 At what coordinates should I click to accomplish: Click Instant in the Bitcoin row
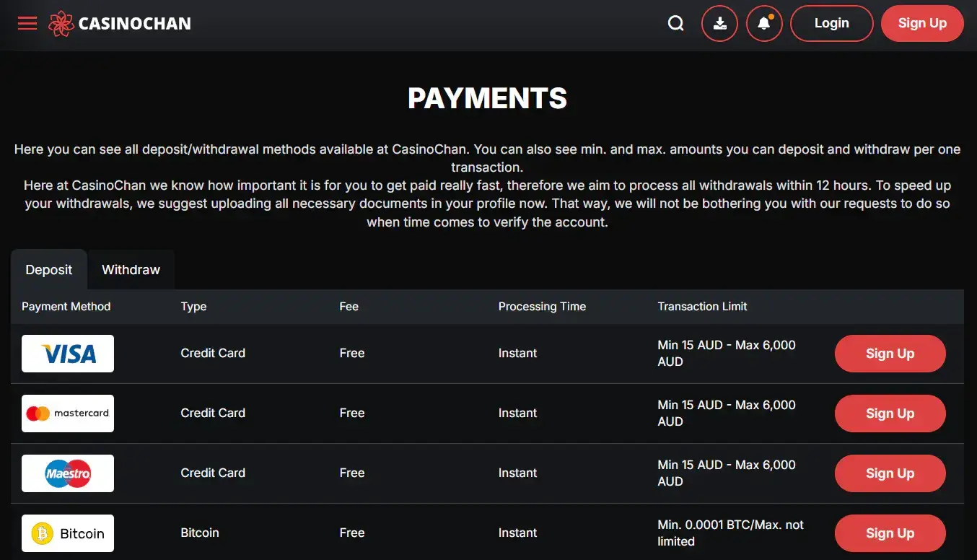click(517, 533)
